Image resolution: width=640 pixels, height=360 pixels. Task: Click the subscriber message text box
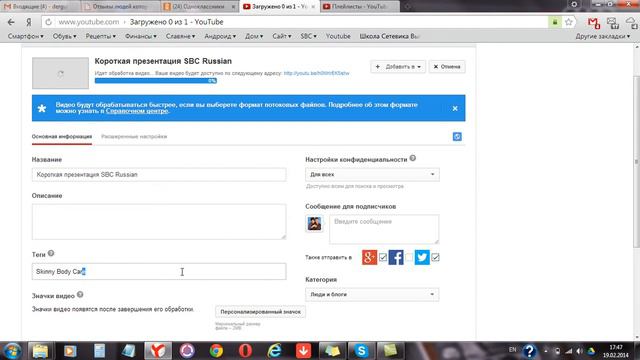pyautogui.click(x=384, y=229)
